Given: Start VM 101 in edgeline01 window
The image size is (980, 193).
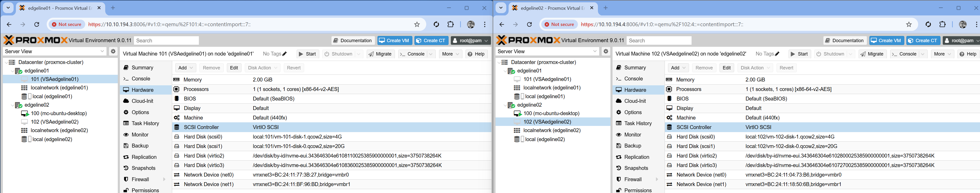Looking at the screenshot, I should pos(307,54).
